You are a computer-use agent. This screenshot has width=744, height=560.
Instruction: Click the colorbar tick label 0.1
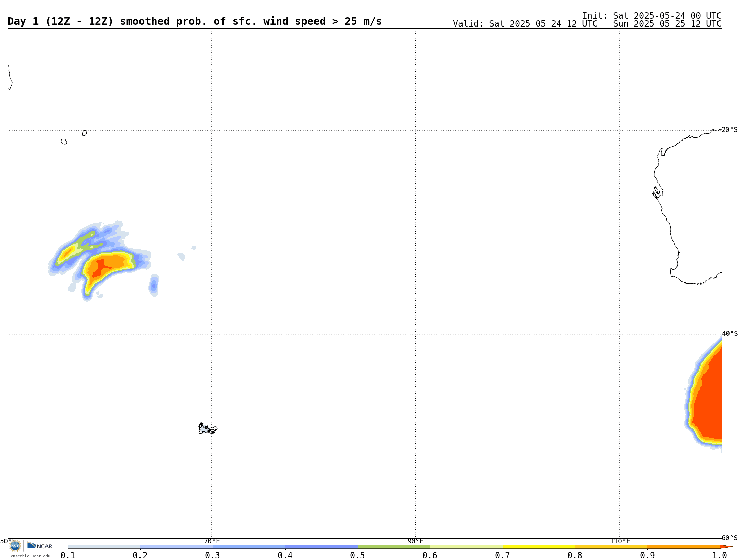click(68, 556)
